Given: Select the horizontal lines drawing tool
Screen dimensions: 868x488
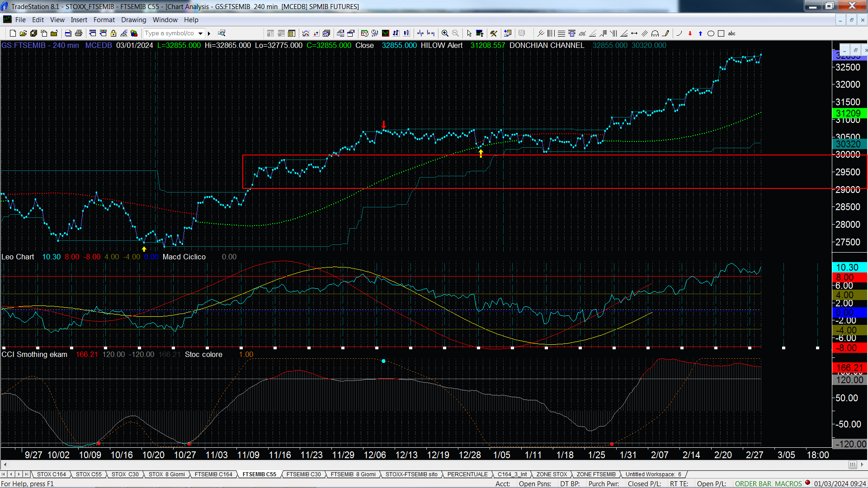Looking at the screenshot, I should coord(561,33).
